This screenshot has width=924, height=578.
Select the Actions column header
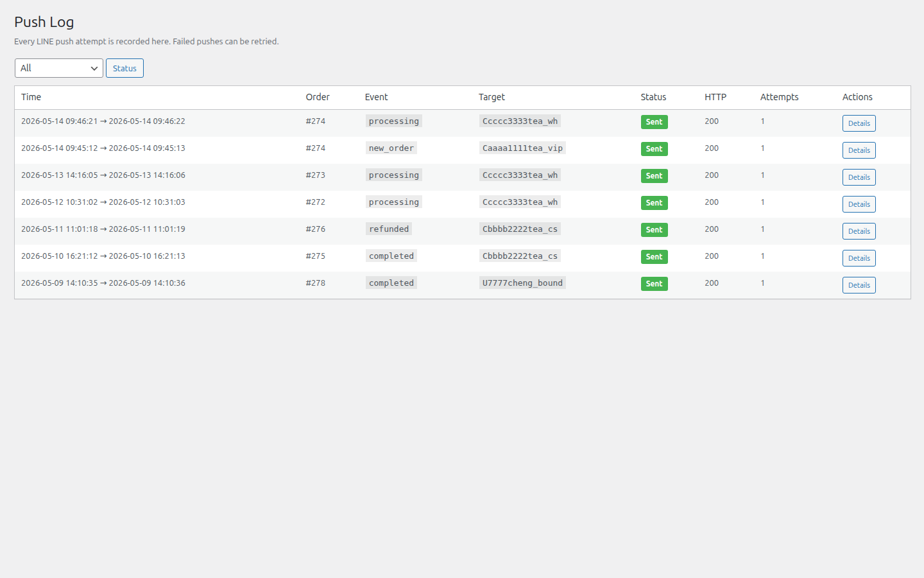point(857,97)
